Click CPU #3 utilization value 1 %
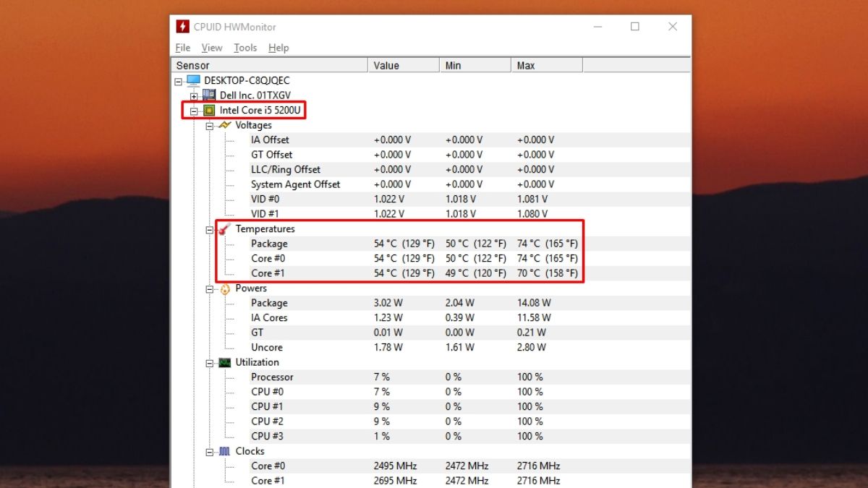Image resolution: width=868 pixels, height=488 pixels. click(x=382, y=436)
